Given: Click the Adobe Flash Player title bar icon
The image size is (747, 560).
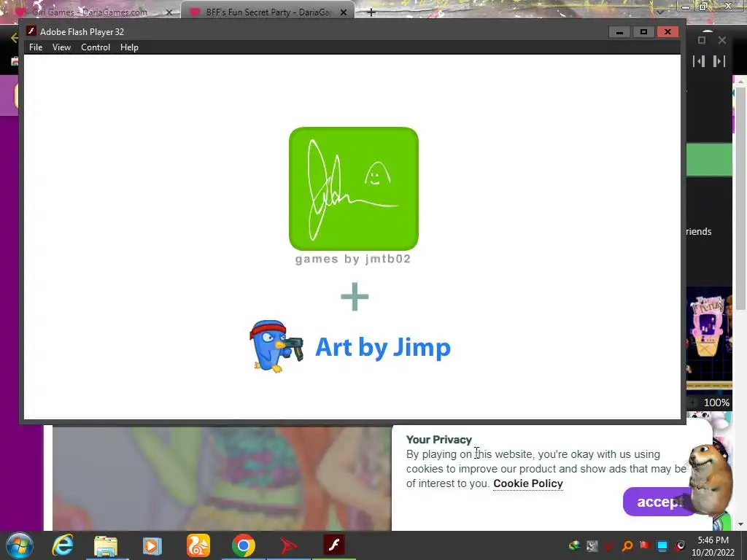Looking at the screenshot, I should [x=31, y=31].
